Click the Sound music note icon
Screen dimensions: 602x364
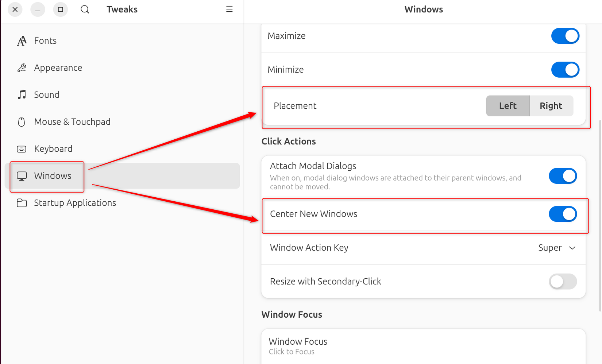click(22, 95)
